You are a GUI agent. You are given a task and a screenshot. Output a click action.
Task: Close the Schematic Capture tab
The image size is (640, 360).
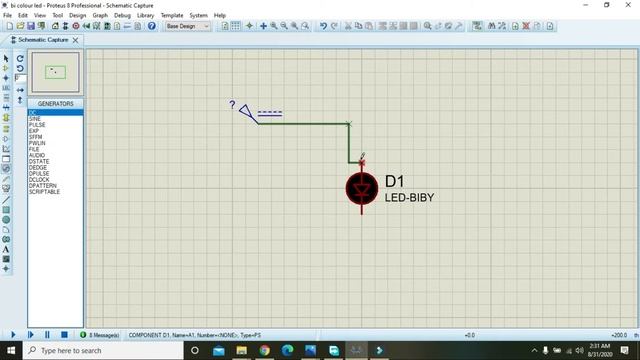(x=76, y=40)
